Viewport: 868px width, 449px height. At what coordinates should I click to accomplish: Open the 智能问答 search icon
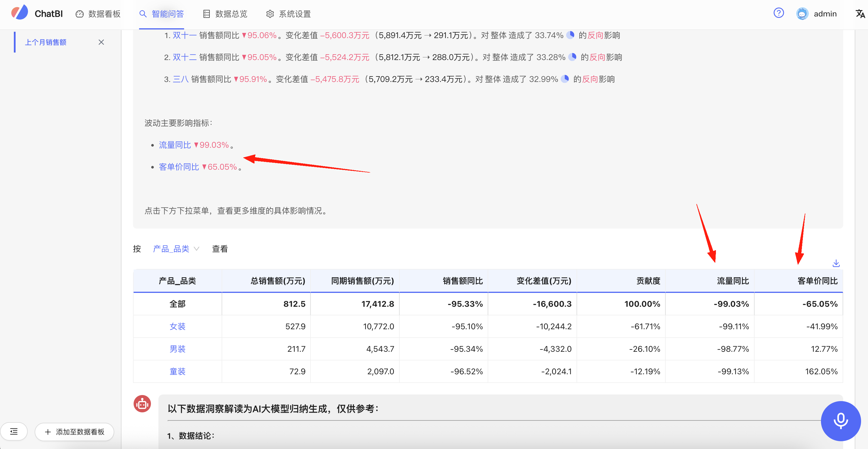[x=143, y=14]
